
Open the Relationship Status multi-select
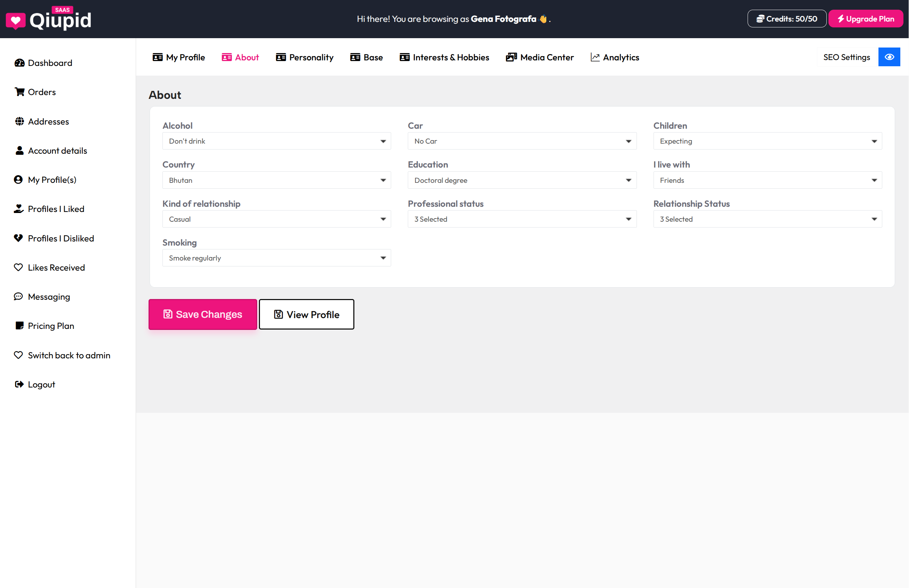click(x=767, y=219)
